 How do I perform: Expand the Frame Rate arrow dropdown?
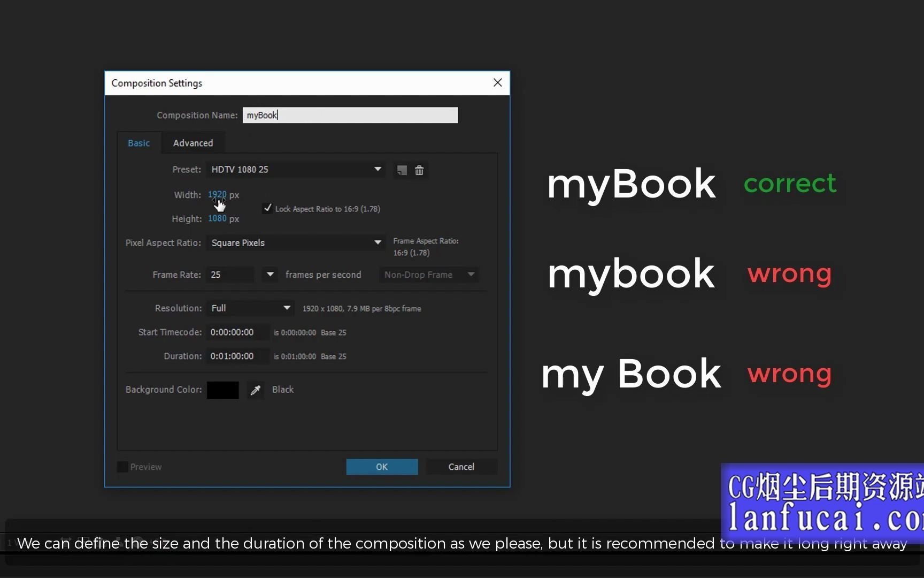(270, 275)
